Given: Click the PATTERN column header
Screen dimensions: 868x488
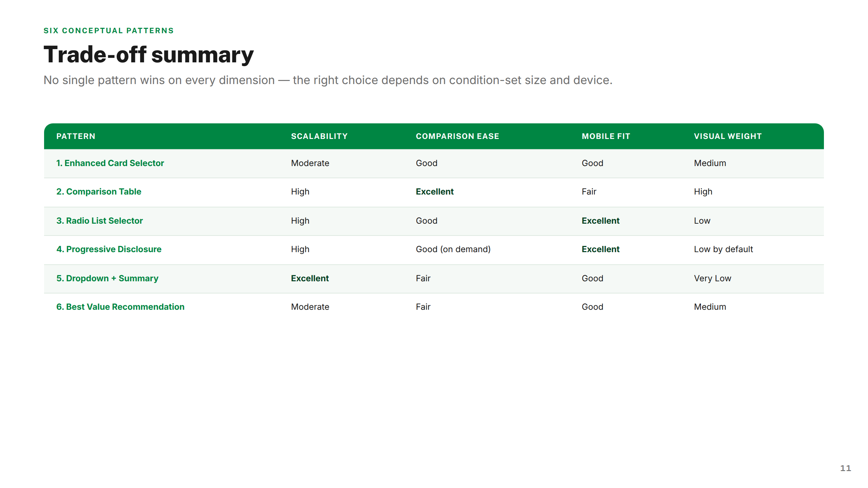Looking at the screenshot, I should (x=76, y=136).
